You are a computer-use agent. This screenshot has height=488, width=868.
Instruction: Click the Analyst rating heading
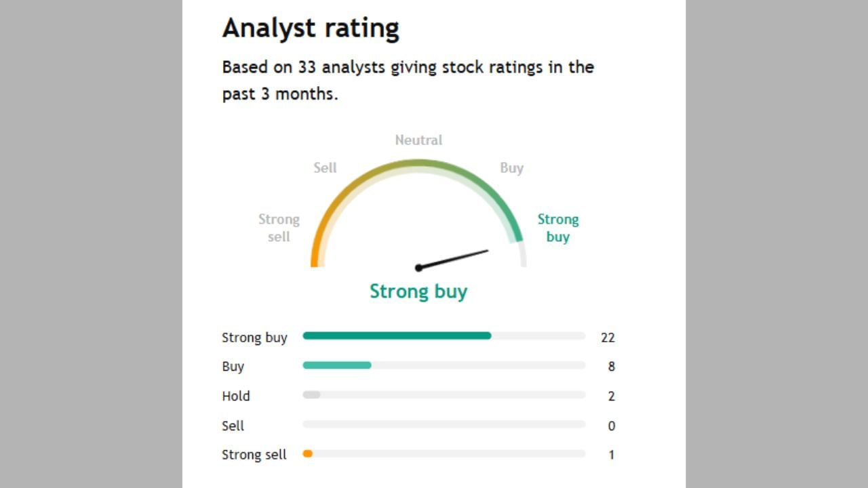311,28
